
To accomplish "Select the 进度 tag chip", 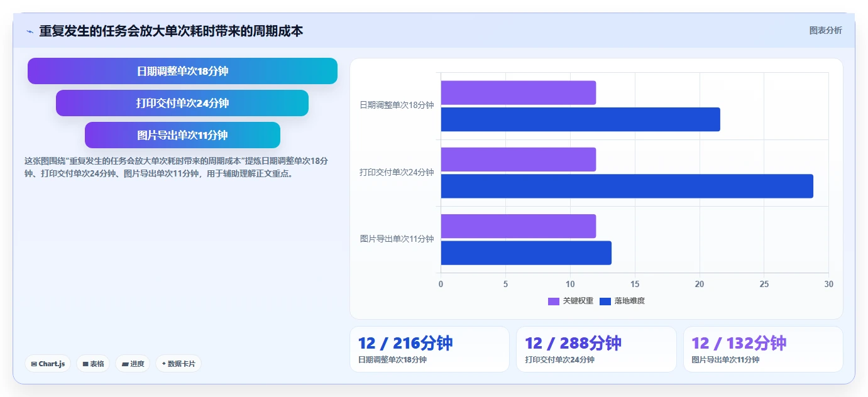I will pyautogui.click(x=133, y=364).
